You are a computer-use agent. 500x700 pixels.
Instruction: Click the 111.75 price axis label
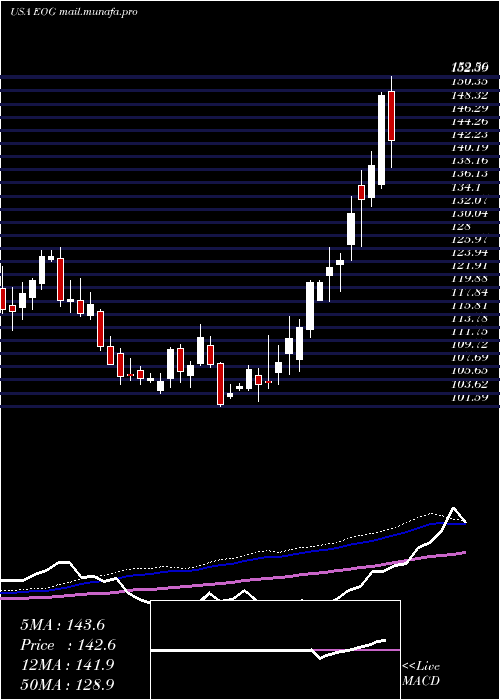pyautogui.click(x=469, y=331)
